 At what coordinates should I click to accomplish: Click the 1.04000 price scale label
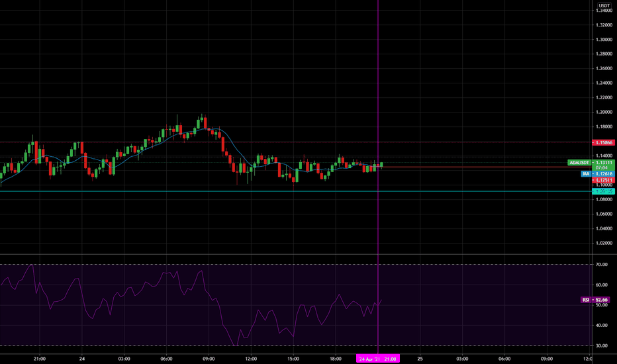coord(604,228)
